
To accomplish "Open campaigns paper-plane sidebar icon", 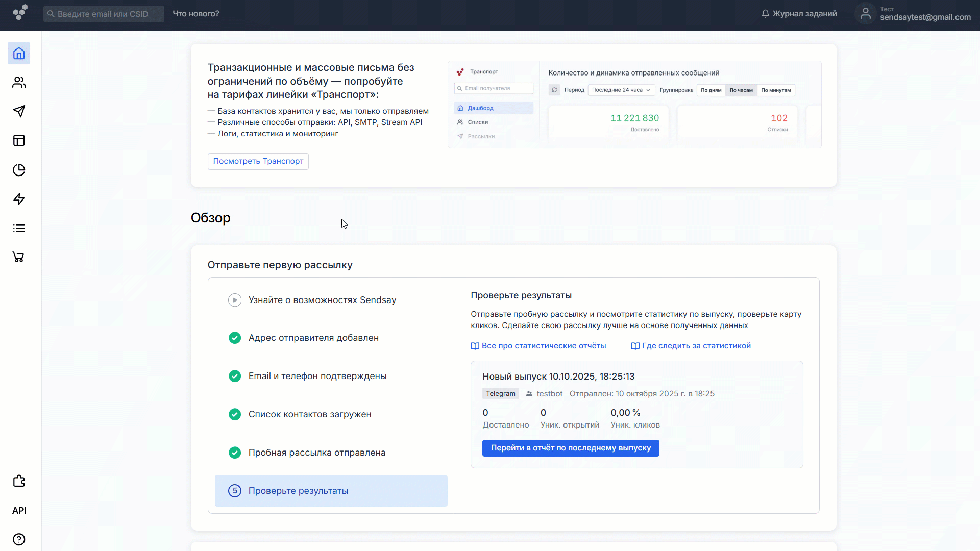I will (x=19, y=111).
